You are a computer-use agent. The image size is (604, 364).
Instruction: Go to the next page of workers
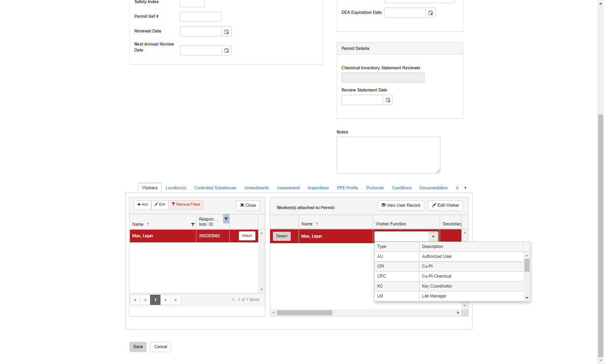(166, 300)
